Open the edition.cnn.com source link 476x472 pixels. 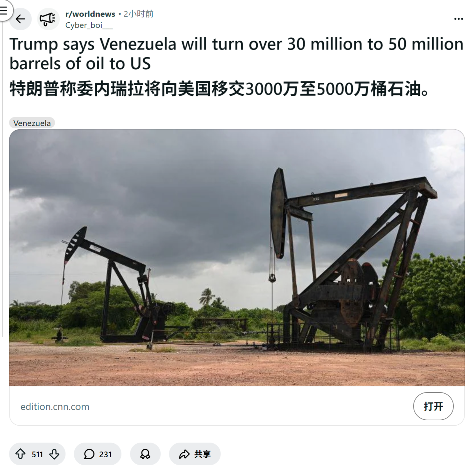click(x=55, y=407)
